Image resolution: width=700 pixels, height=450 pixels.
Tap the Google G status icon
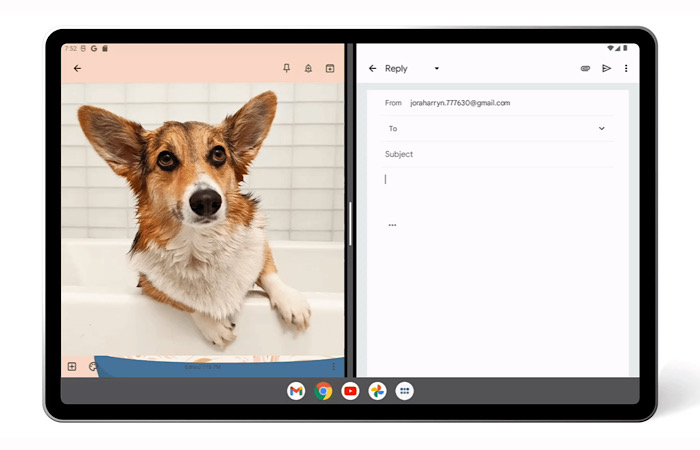[x=94, y=48]
